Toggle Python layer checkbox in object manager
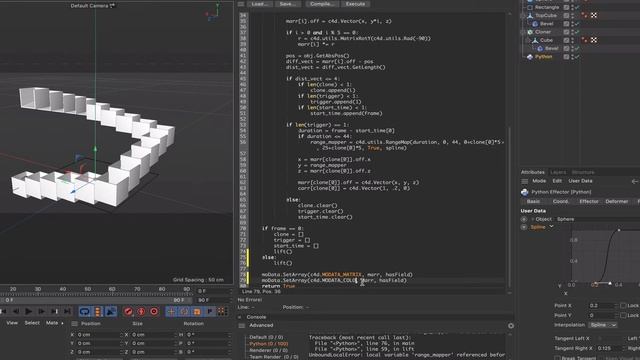 [566, 57]
